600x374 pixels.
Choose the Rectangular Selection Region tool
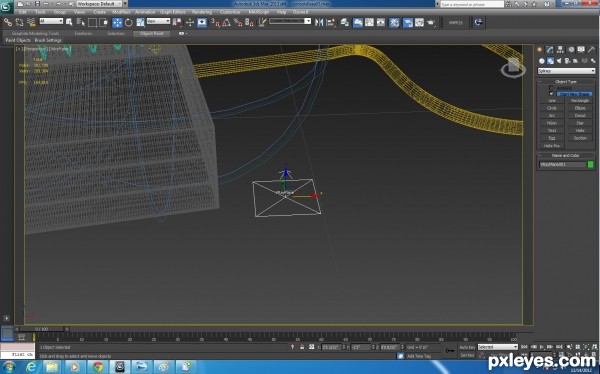[92, 23]
